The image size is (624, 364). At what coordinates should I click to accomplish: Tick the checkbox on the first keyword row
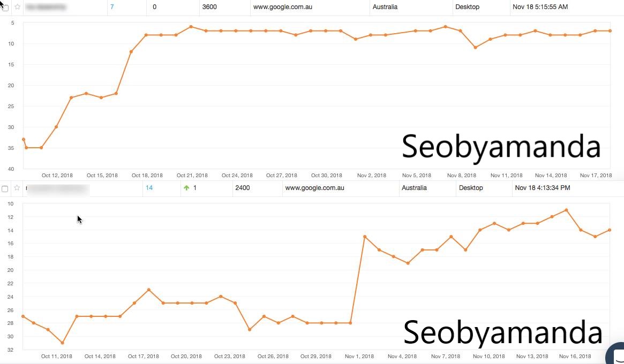point(5,7)
